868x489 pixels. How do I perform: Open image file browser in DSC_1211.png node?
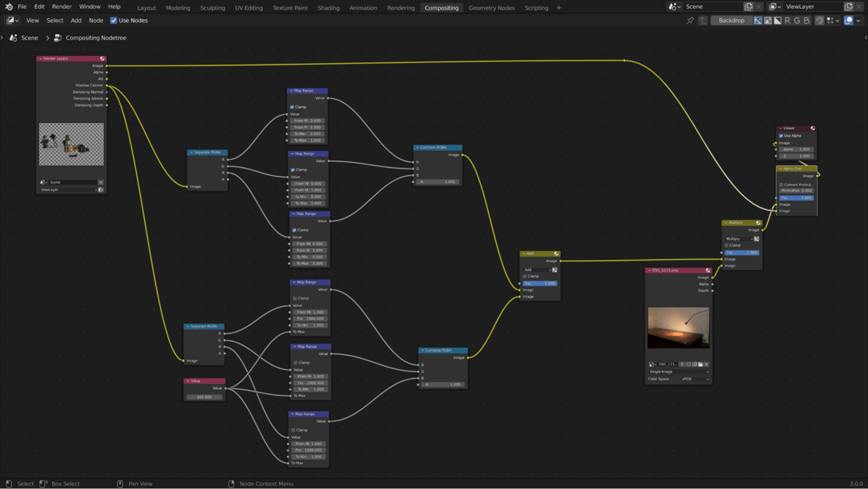pyautogui.click(x=701, y=365)
